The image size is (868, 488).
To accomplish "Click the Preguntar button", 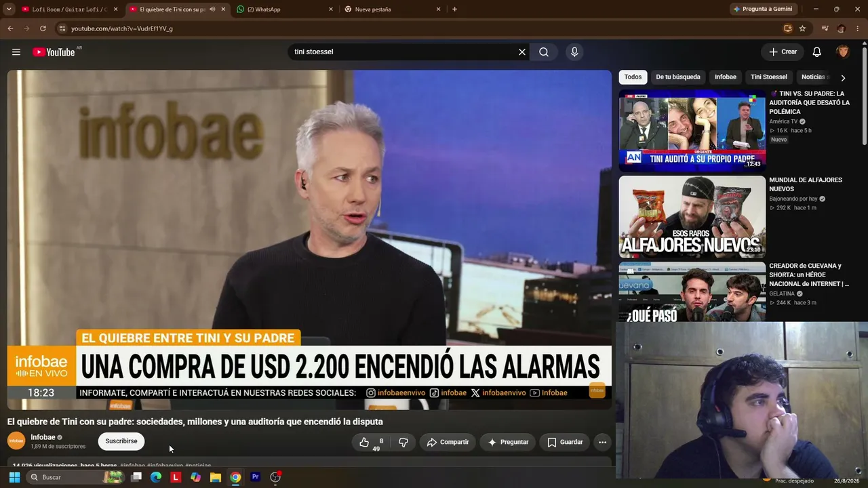I will 508,443.
